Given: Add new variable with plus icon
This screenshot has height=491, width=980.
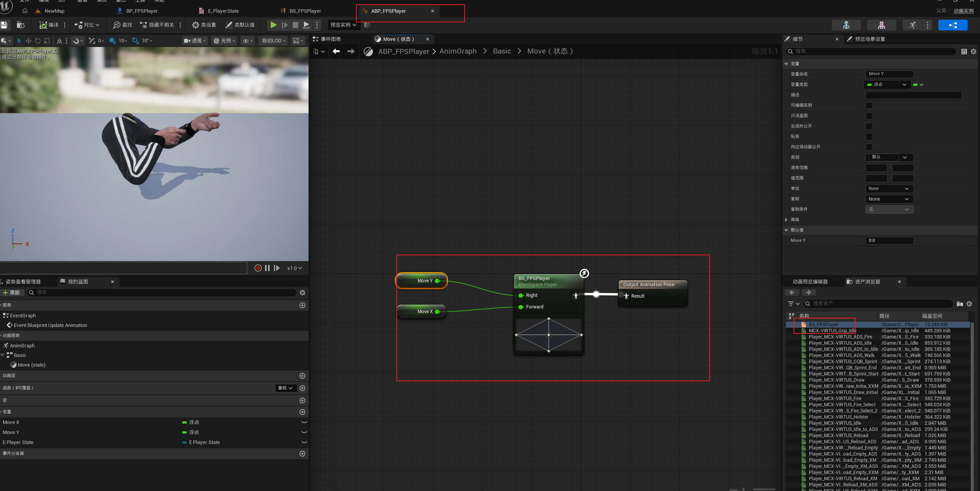Looking at the screenshot, I should pos(302,412).
